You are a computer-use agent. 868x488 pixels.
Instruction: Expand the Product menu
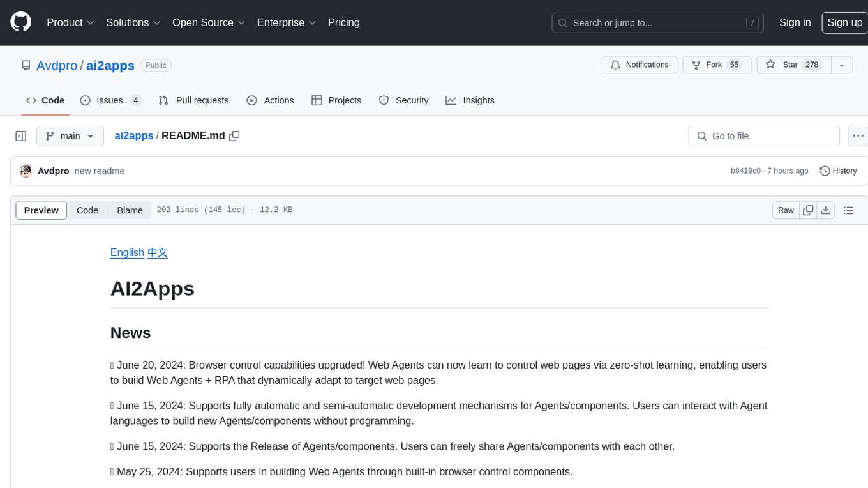(70, 22)
